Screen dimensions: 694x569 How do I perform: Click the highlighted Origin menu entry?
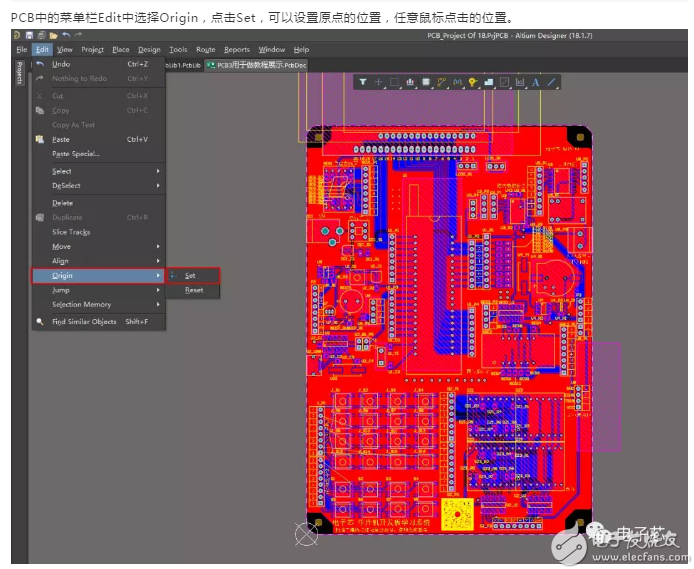98,276
